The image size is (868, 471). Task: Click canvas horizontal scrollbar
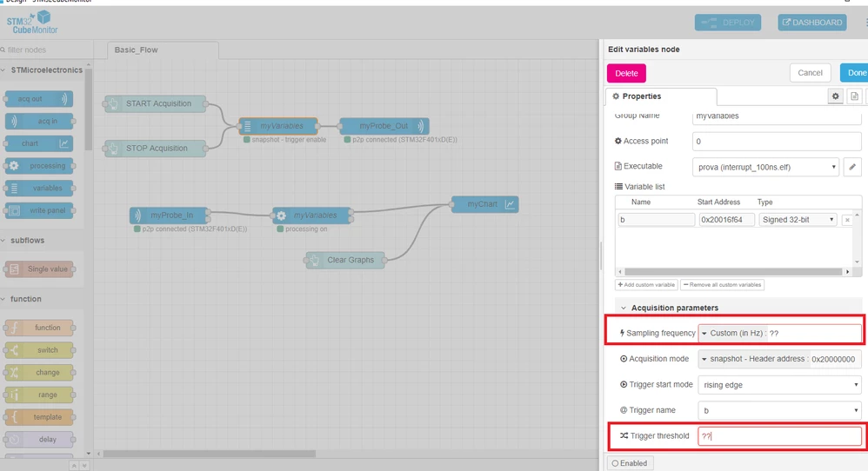(210, 454)
